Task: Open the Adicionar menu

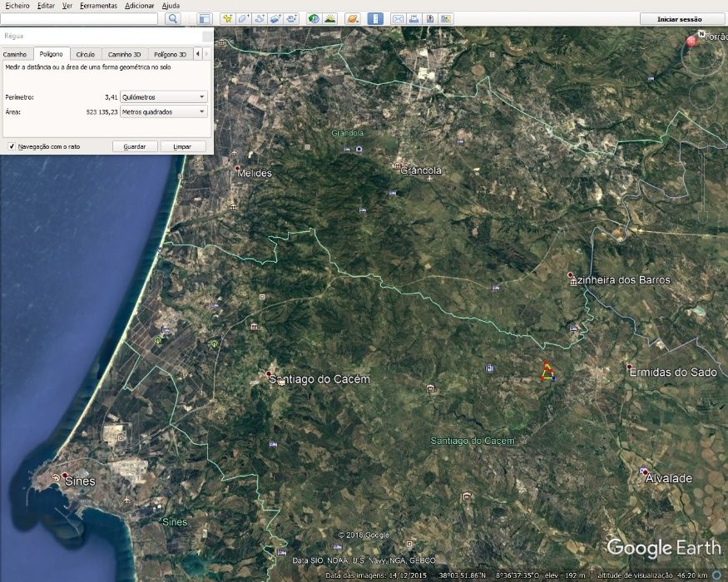Action: 139,6
